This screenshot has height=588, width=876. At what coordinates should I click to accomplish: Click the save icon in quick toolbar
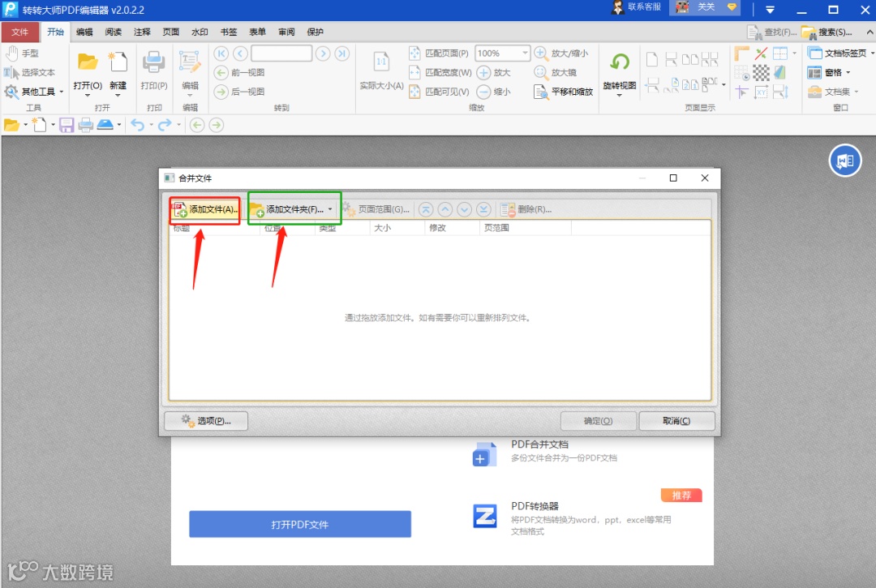click(x=67, y=125)
